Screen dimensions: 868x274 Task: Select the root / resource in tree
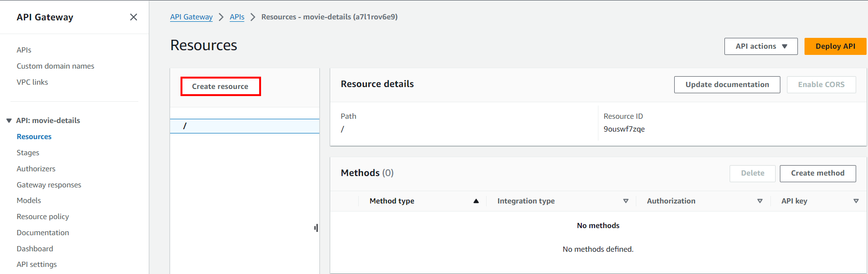[x=185, y=126]
